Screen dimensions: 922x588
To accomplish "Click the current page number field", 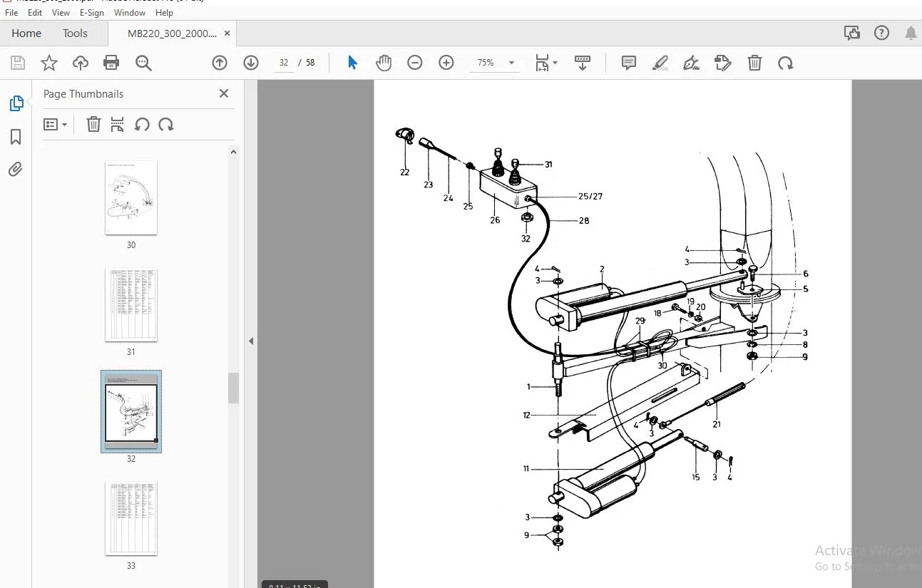I will click(284, 63).
